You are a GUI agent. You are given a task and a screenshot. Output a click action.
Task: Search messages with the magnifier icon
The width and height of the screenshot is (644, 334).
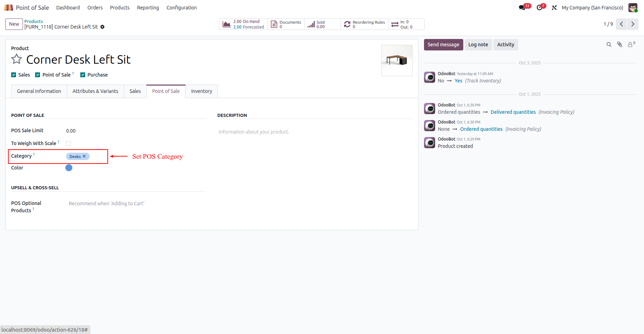(x=609, y=45)
